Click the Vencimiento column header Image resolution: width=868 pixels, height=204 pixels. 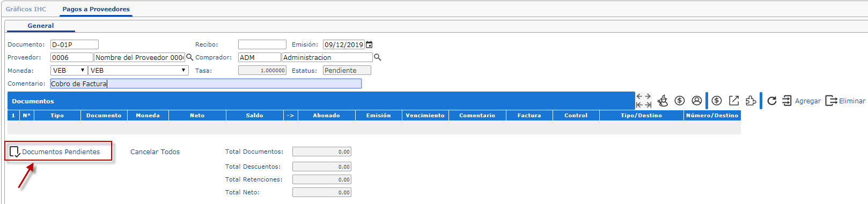tap(425, 115)
